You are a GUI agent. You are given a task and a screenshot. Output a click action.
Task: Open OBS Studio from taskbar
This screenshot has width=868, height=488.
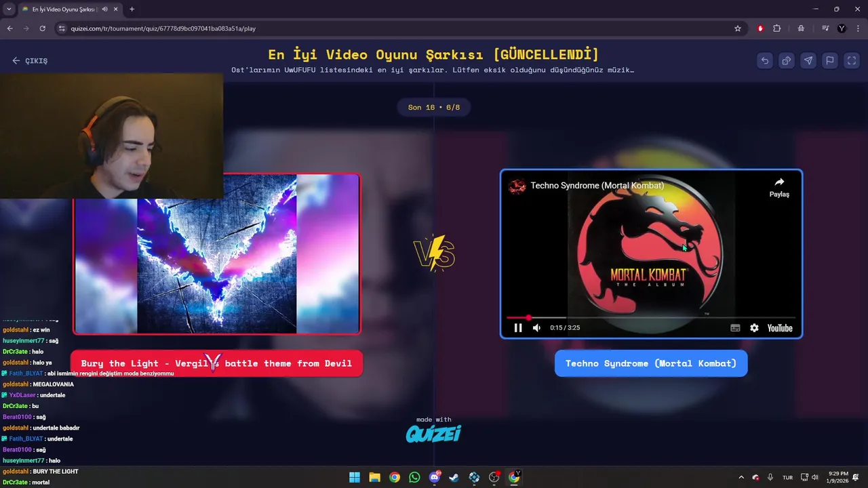click(x=494, y=477)
